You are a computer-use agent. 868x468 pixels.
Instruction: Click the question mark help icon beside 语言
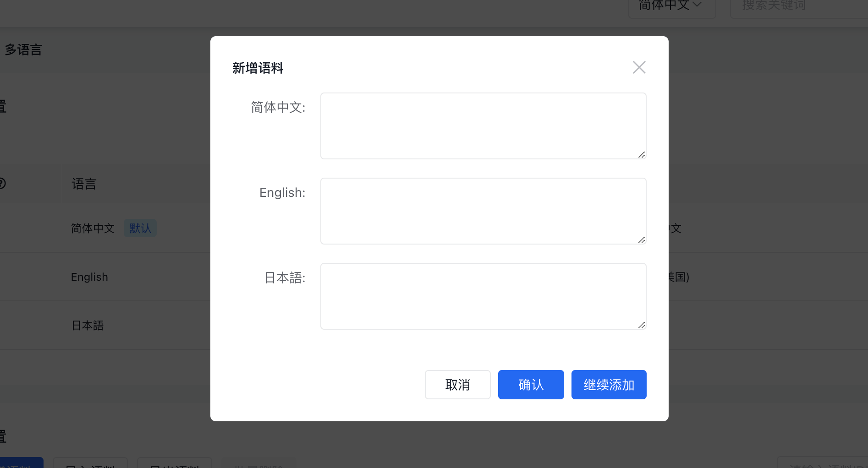click(2, 183)
